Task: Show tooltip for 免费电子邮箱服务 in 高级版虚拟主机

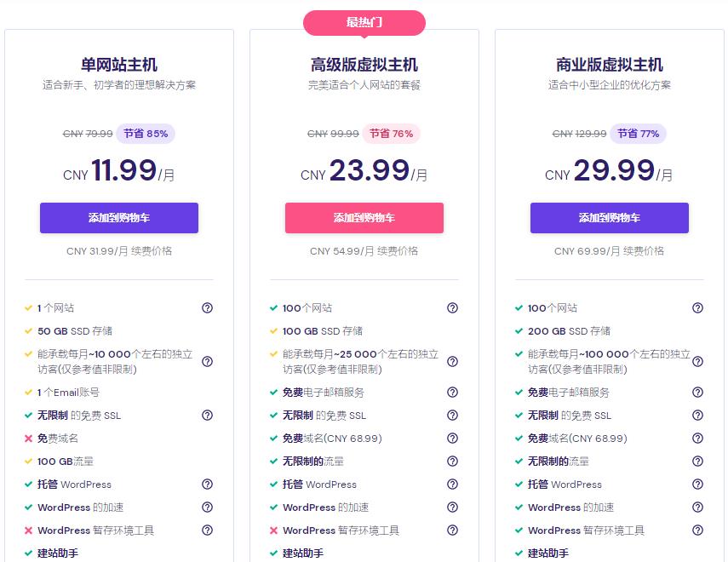Action: pos(452,393)
